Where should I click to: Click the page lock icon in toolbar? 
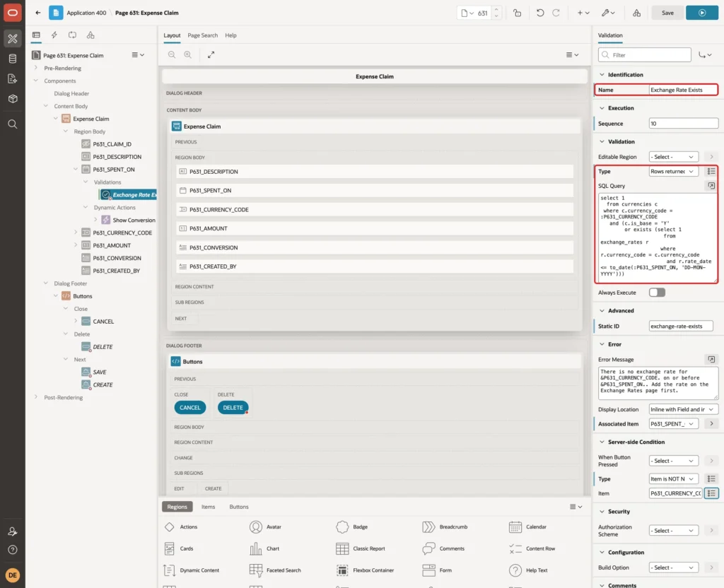coord(517,13)
